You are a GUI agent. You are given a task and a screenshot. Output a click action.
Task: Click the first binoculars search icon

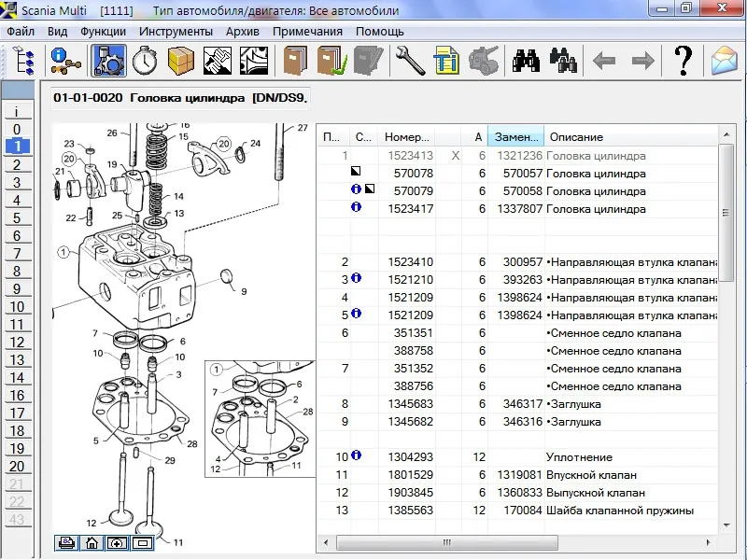point(526,61)
